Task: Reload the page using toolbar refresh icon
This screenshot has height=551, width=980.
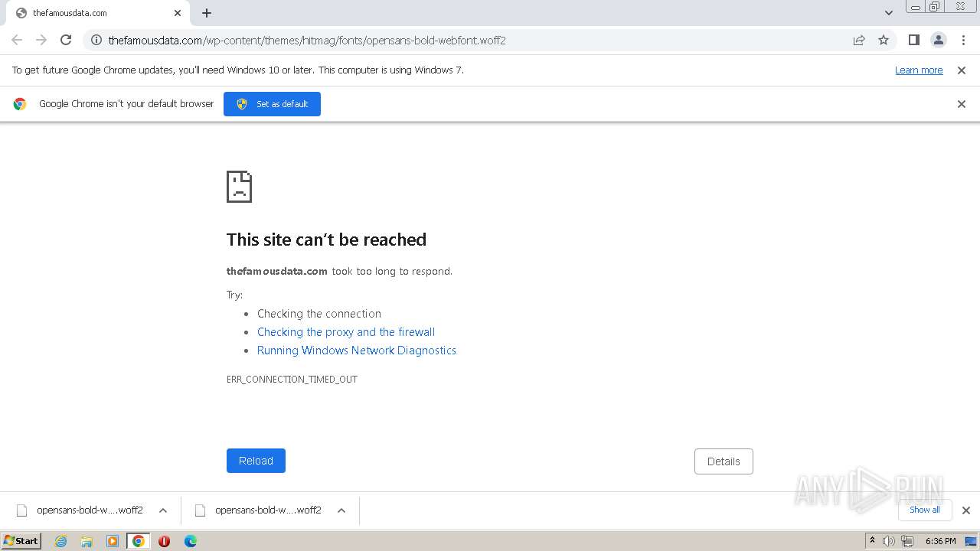Action: [66, 40]
